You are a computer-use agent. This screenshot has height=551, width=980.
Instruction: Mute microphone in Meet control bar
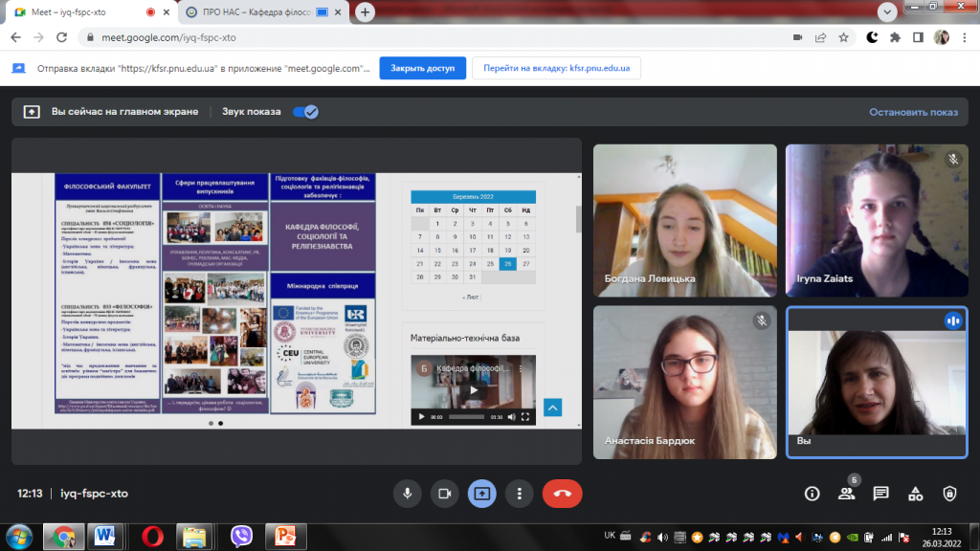coord(407,494)
